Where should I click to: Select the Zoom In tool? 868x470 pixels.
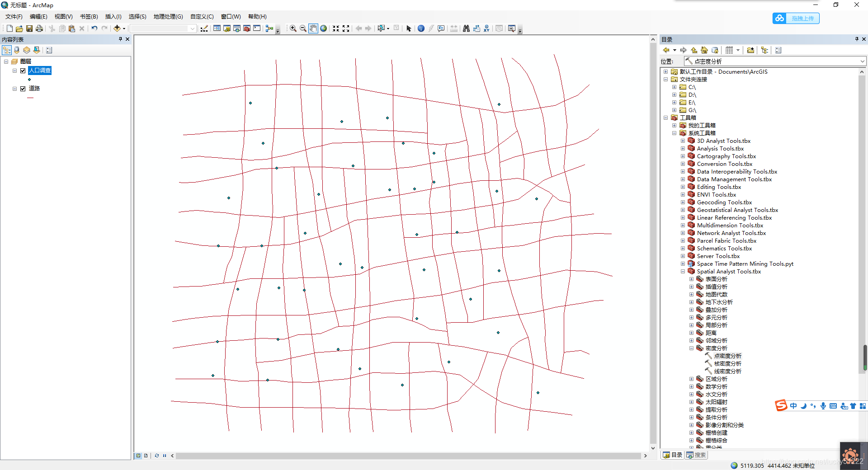(293, 28)
